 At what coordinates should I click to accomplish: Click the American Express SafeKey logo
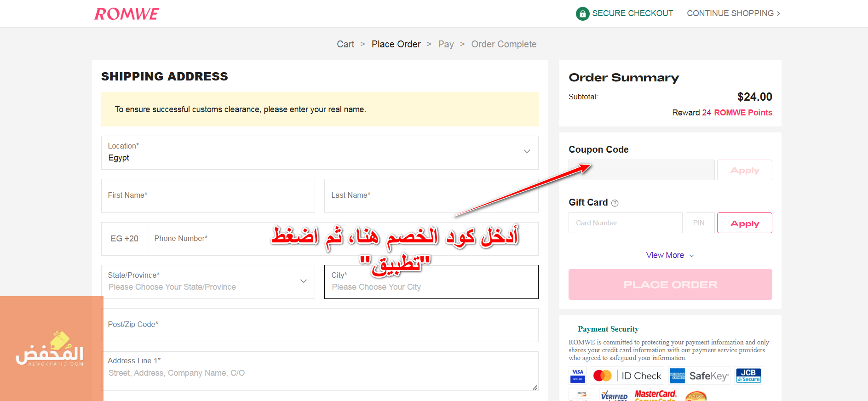tap(699, 376)
